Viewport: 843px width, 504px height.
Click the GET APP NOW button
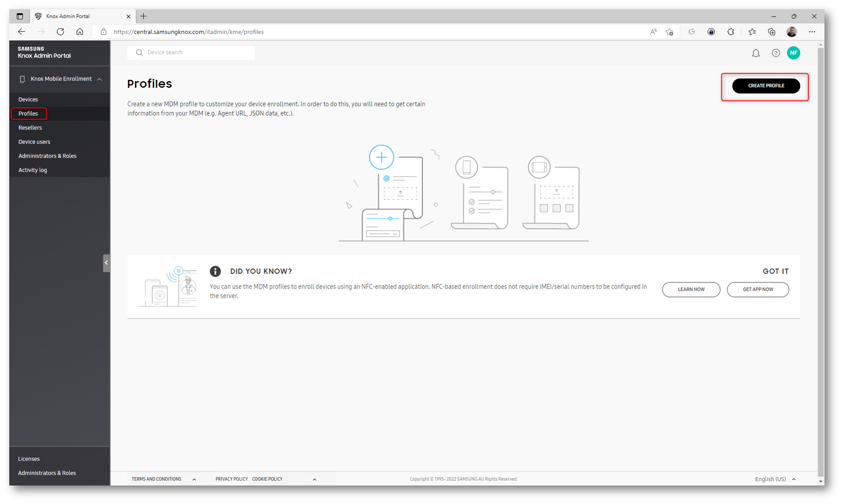(x=758, y=289)
